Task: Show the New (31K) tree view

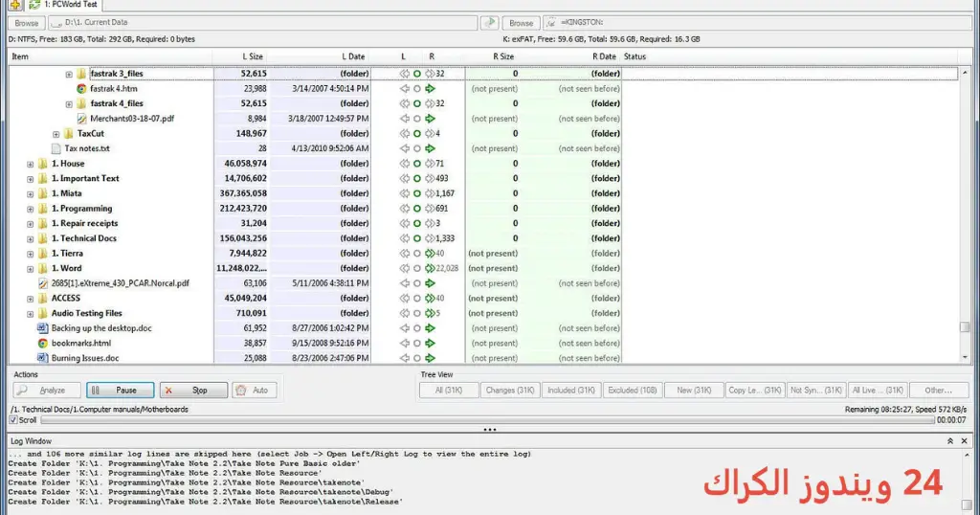Action: (694, 390)
